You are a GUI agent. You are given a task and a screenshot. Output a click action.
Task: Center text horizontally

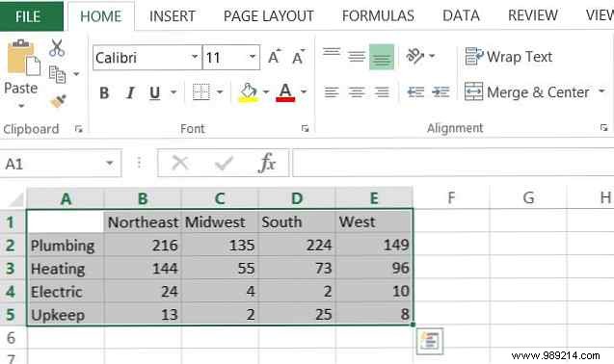[357, 92]
